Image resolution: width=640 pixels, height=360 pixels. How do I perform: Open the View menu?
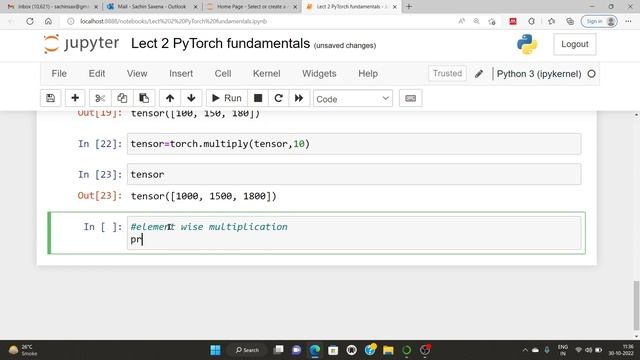tap(137, 74)
